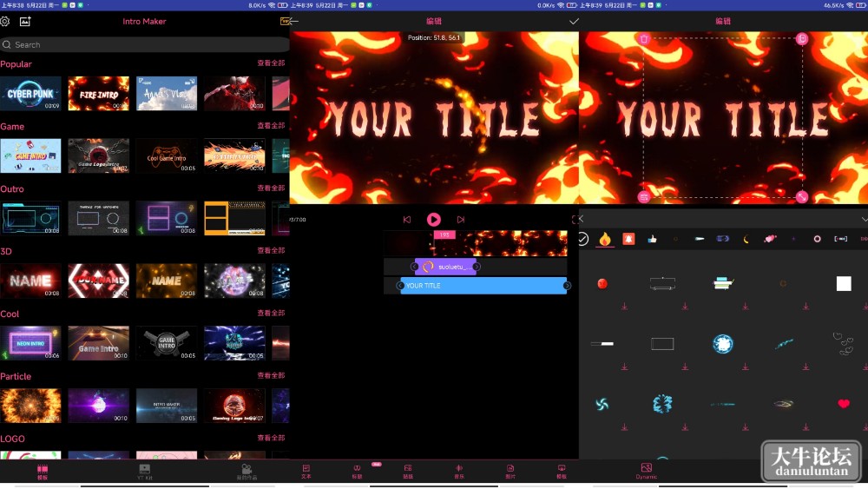Choose the blue energy ball sticker
868x489 pixels.
pos(723,344)
